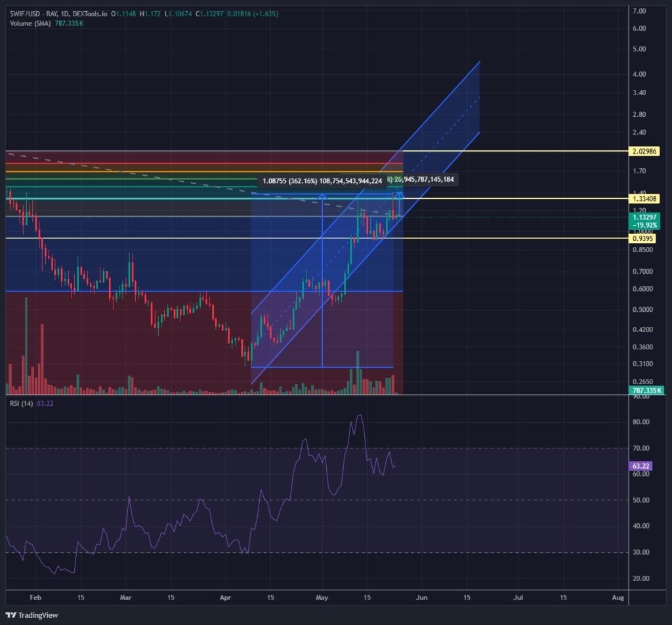Click the Volume (SMA) indicator label
672x625 pixels.
30,23
